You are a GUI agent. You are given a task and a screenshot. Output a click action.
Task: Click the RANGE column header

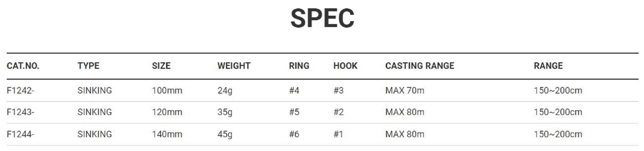coord(548,66)
